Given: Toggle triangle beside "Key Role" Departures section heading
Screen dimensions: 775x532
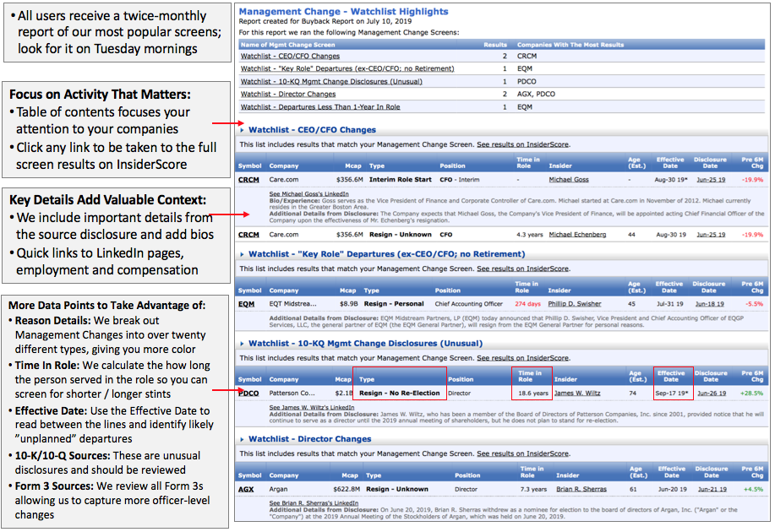Looking at the screenshot, I should (x=243, y=254).
